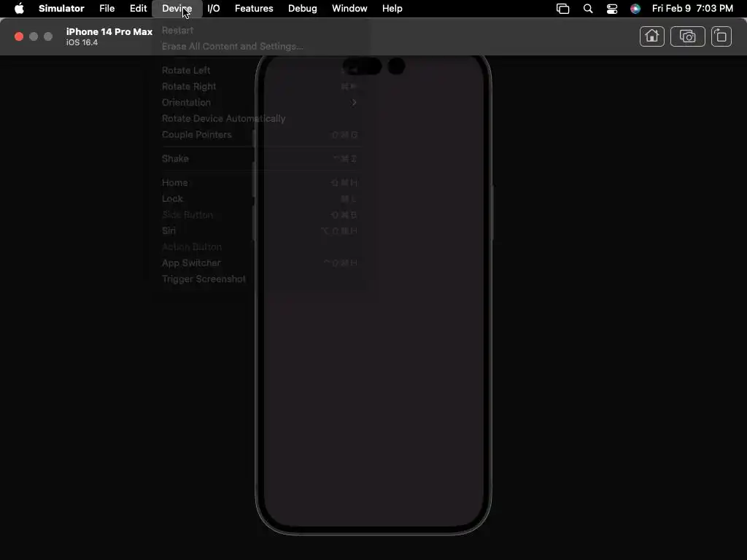Viewport: 747px width, 560px height.
Task: Close the Simulator window with red button
Action: (x=19, y=36)
